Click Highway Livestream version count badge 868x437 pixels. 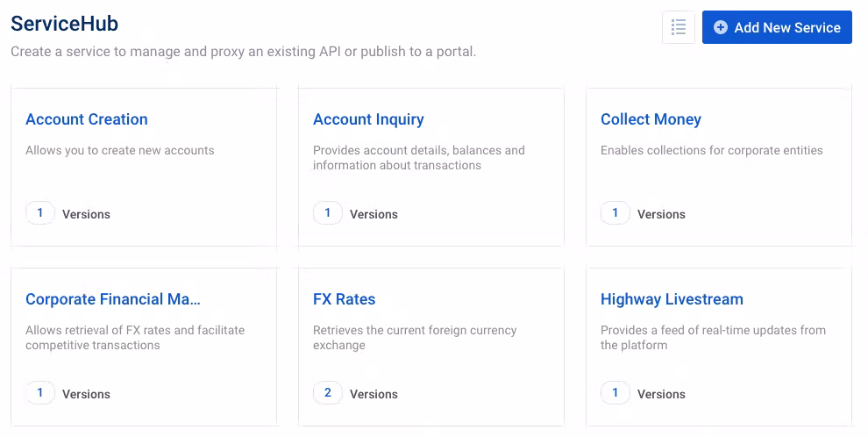[x=615, y=393]
